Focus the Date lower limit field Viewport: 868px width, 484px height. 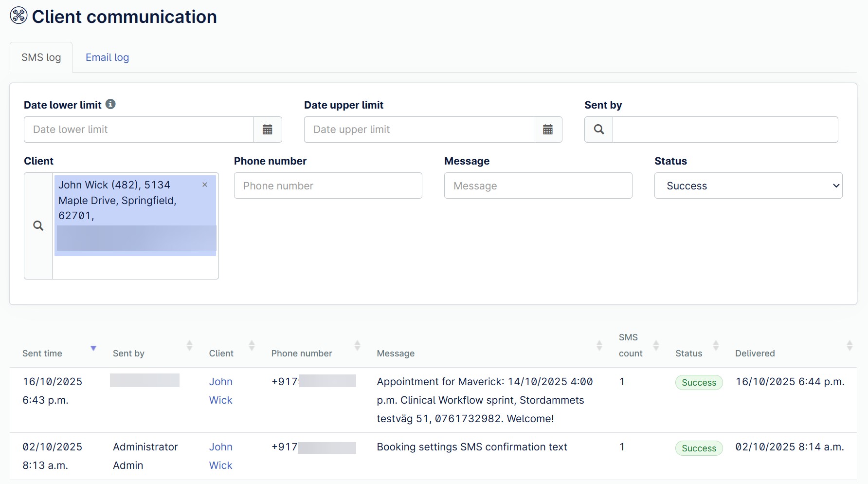point(139,130)
